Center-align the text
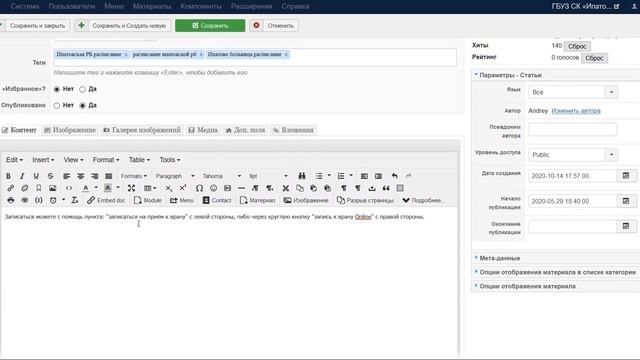 80,176
